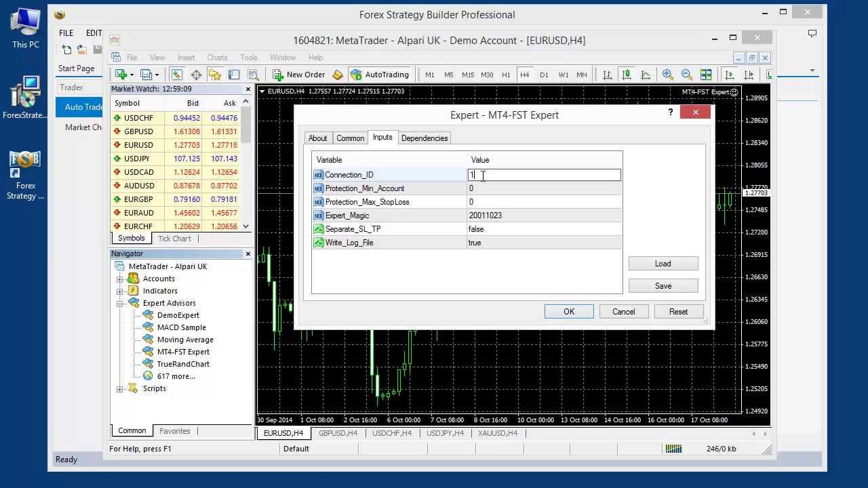Click the New Order button
Screen dimensions: 868x488
[x=299, y=75]
